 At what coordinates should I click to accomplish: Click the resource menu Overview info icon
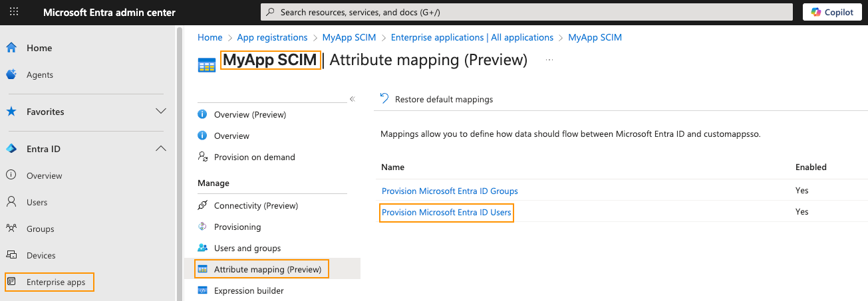point(203,136)
